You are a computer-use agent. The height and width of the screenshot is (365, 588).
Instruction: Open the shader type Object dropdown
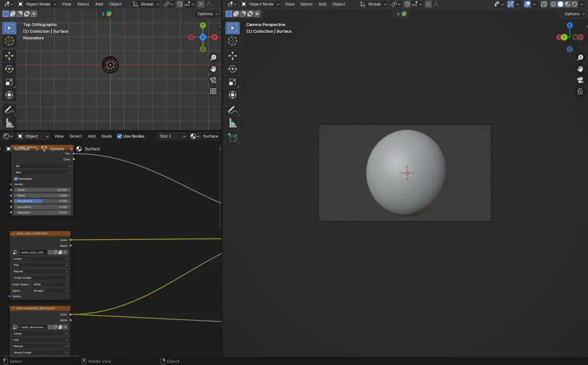[x=34, y=136]
